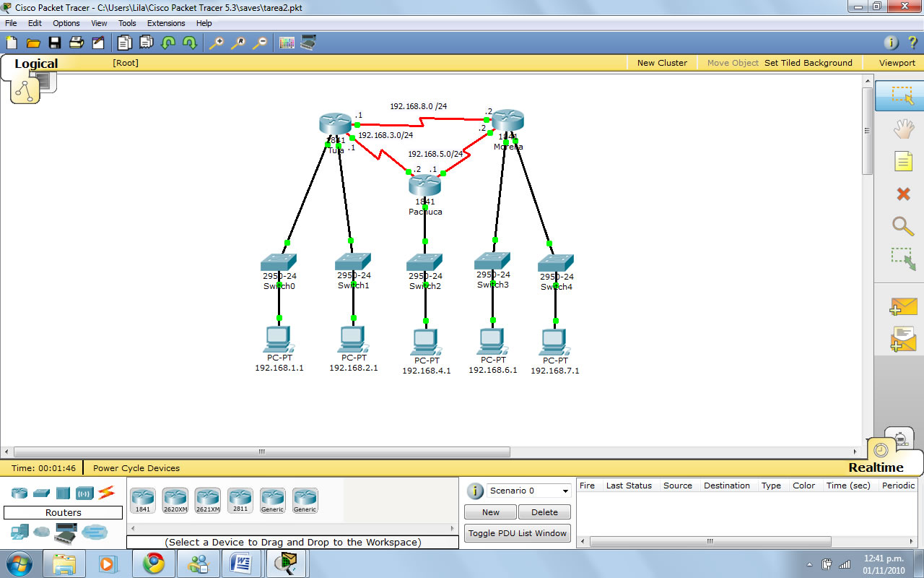Viewport: 924px width, 578px height.
Task: Click the Paste toolbar icon
Action: pyautogui.click(x=147, y=43)
